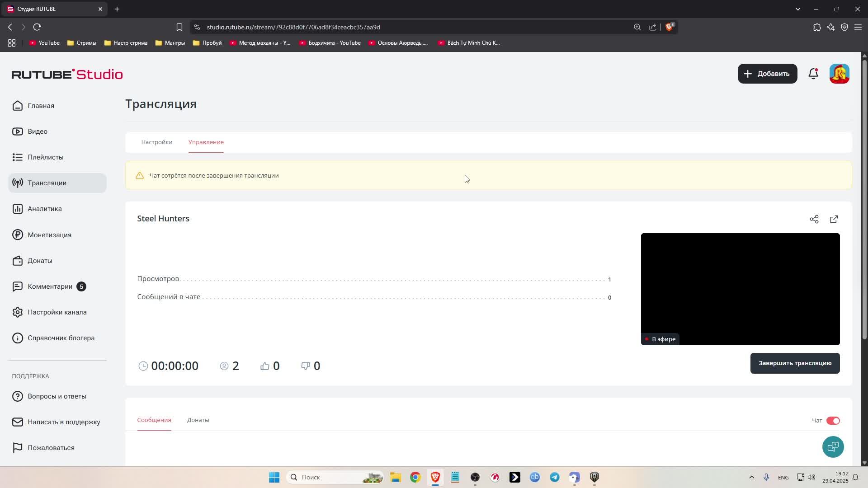
Task: Switch to the Донаты chat tab
Action: click(x=198, y=420)
